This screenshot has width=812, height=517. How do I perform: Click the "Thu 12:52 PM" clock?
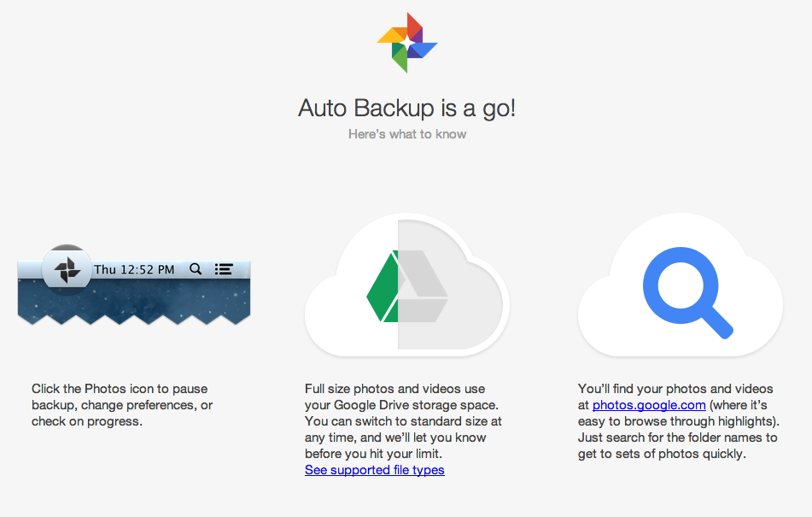point(134,269)
